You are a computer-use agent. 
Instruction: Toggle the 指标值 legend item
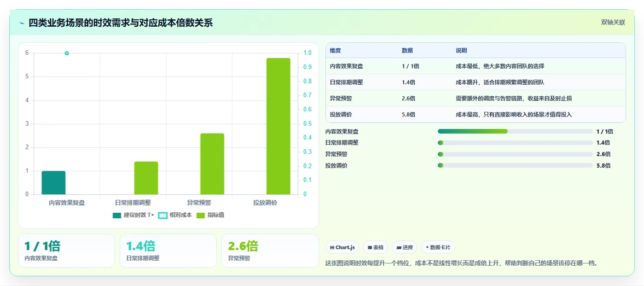210,215
